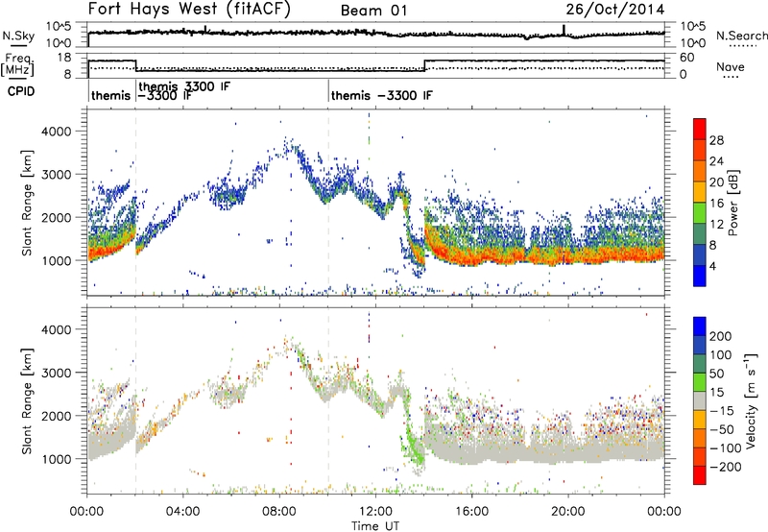Viewport: 768px width, 532px height.
Task: Click the '2000' tick of the velocity panel
Action: [57, 416]
